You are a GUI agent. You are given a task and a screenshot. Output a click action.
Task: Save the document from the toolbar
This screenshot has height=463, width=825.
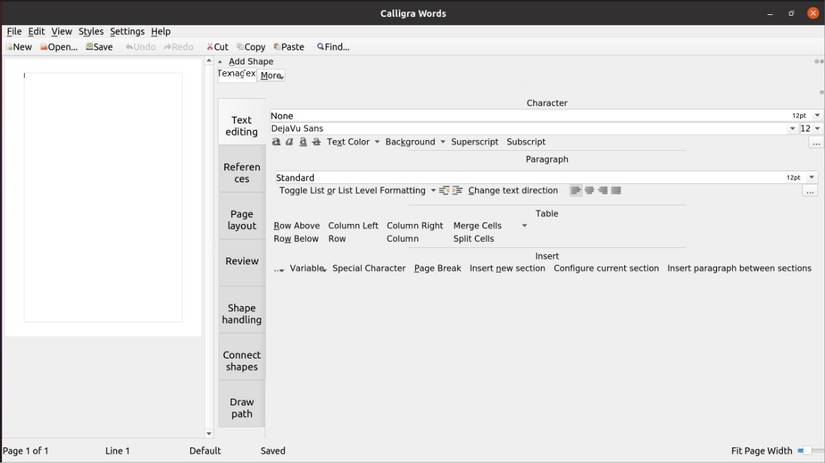[x=99, y=47]
